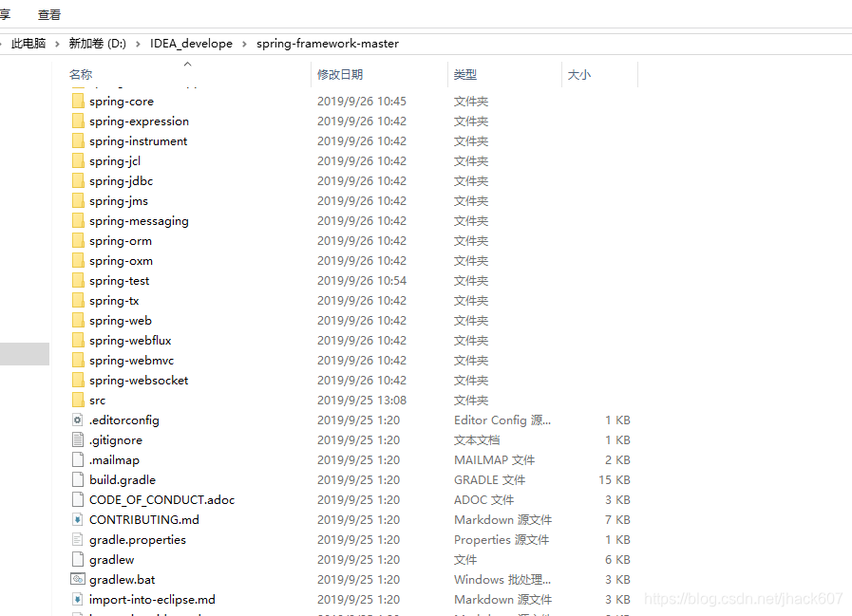Click the .gitignore text document icon
852x616 pixels.
coord(78,439)
